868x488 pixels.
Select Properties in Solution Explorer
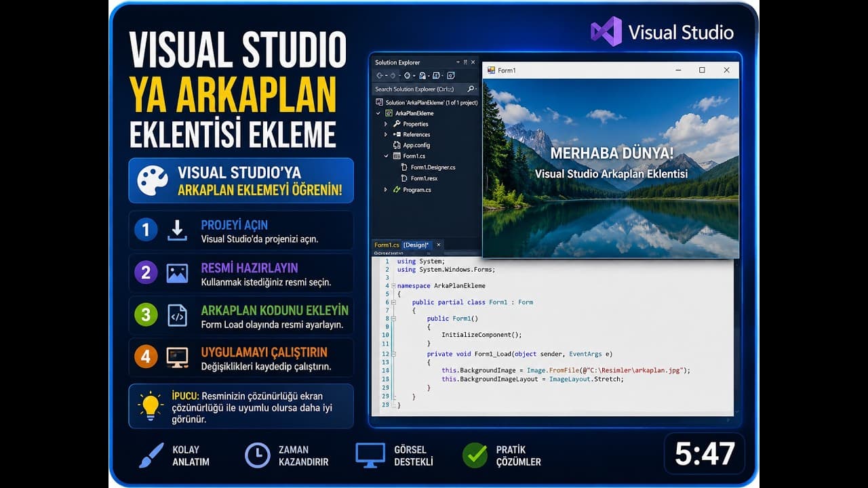click(416, 124)
